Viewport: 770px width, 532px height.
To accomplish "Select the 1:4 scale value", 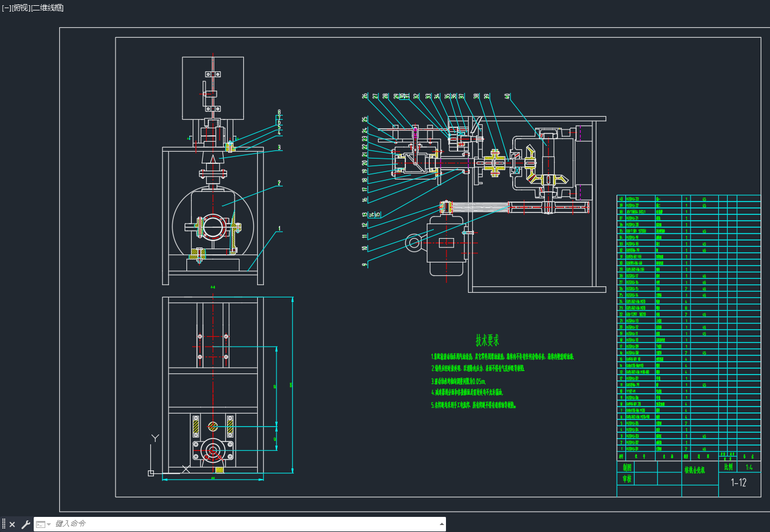I will click(749, 467).
